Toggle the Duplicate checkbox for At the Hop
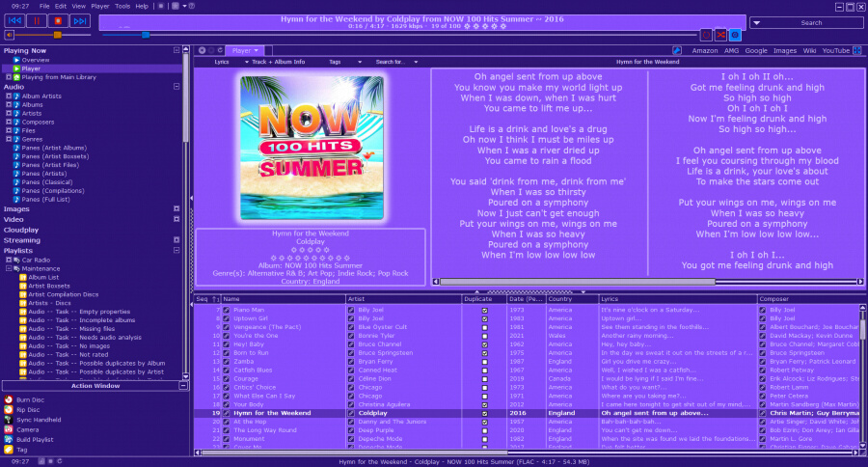868x467 pixels. pos(484,422)
